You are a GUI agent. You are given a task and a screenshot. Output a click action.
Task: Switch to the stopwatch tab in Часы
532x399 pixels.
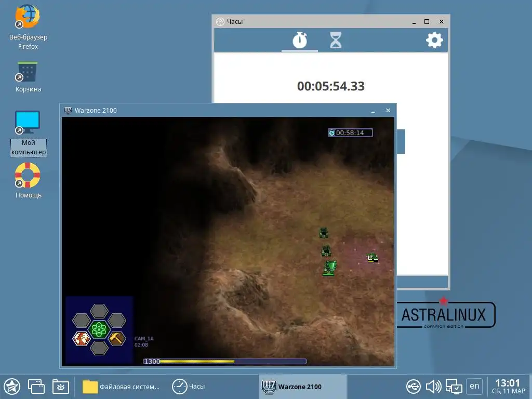click(x=300, y=40)
